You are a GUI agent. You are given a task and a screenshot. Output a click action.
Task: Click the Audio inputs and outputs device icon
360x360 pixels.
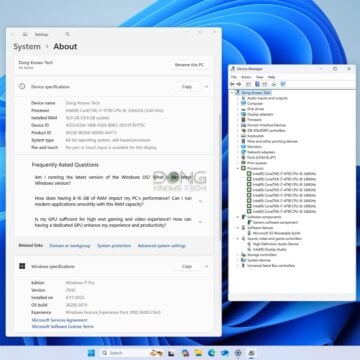pos(244,98)
